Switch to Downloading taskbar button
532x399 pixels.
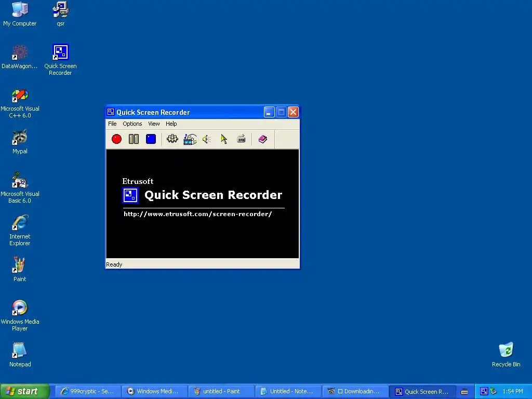coord(354,391)
